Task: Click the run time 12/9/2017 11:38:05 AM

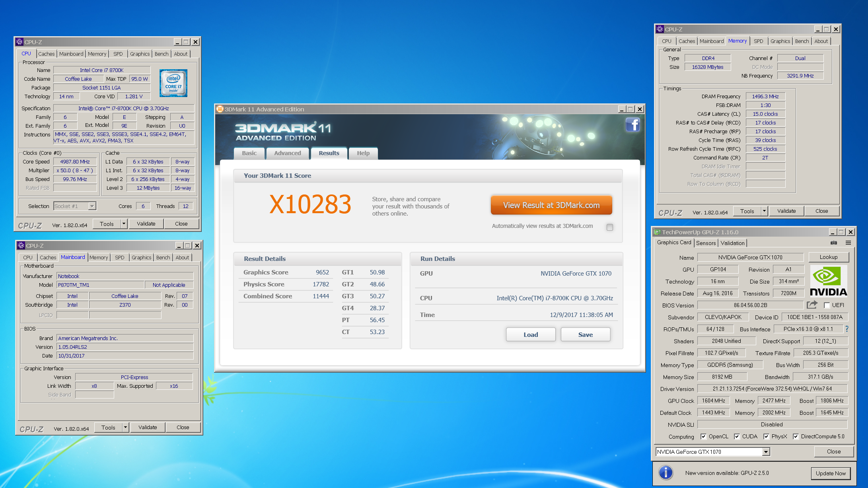Action: [581, 315]
